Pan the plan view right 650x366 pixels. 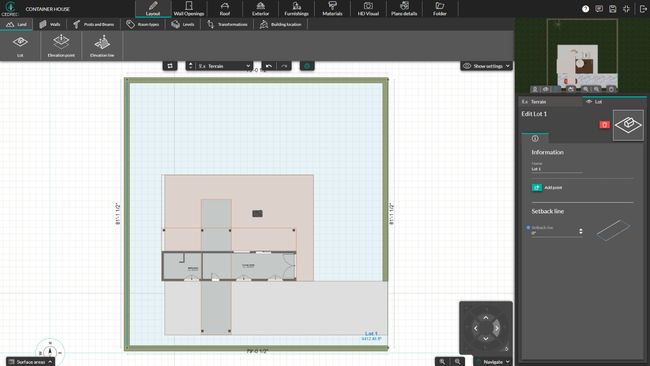[x=496, y=328]
